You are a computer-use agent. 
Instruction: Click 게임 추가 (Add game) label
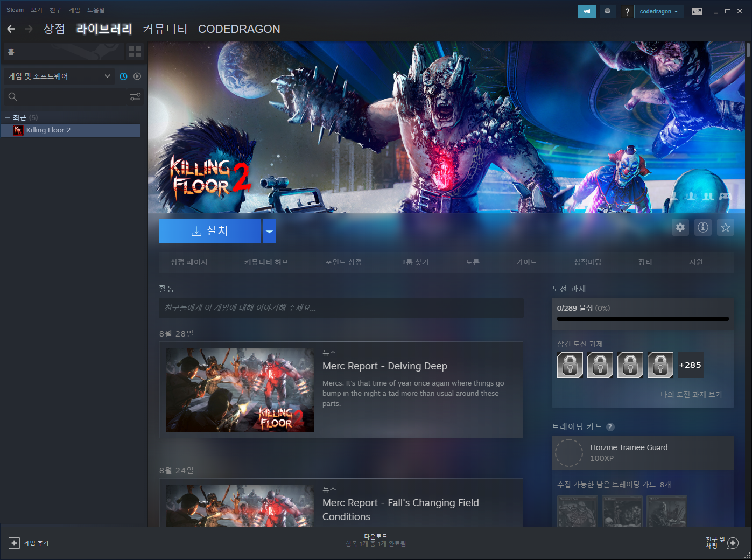[36, 543]
